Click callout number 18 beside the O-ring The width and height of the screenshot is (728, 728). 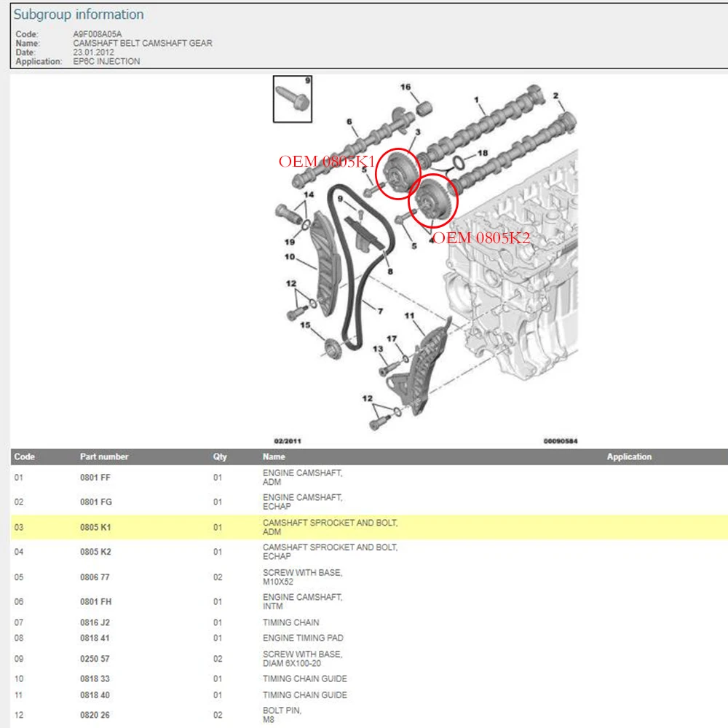[x=481, y=154]
